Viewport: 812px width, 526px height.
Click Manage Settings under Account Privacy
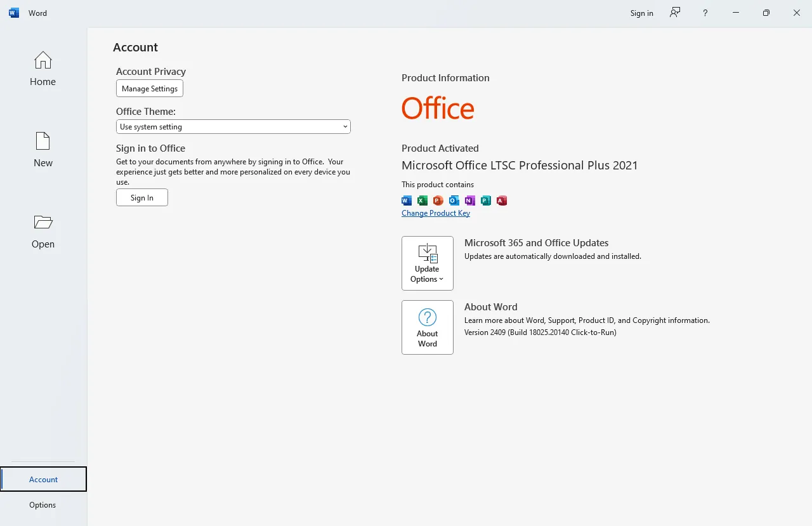[x=150, y=88]
